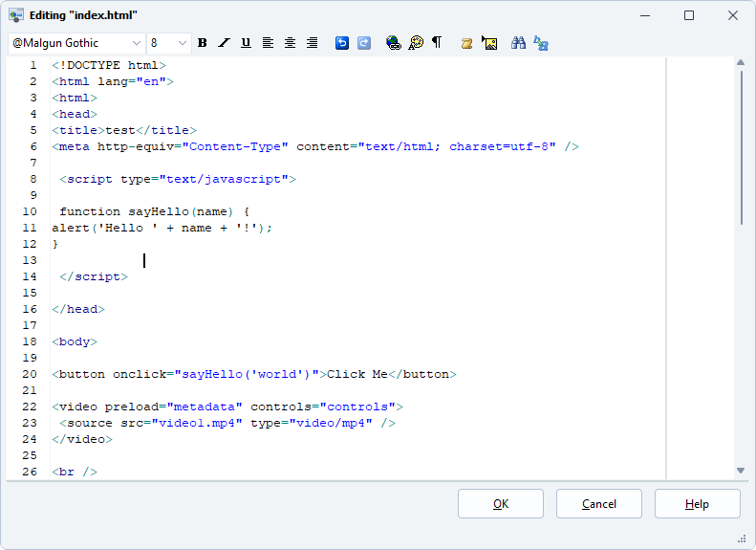756x550 pixels.
Task: Insert image using picture icon
Action: click(x=489, y=43)
